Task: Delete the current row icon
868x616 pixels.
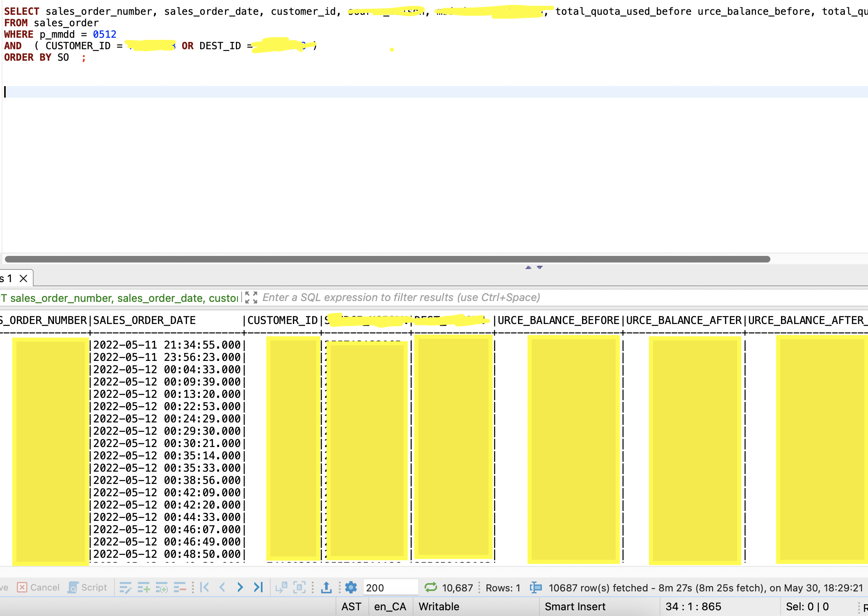Action: [180, 587]
